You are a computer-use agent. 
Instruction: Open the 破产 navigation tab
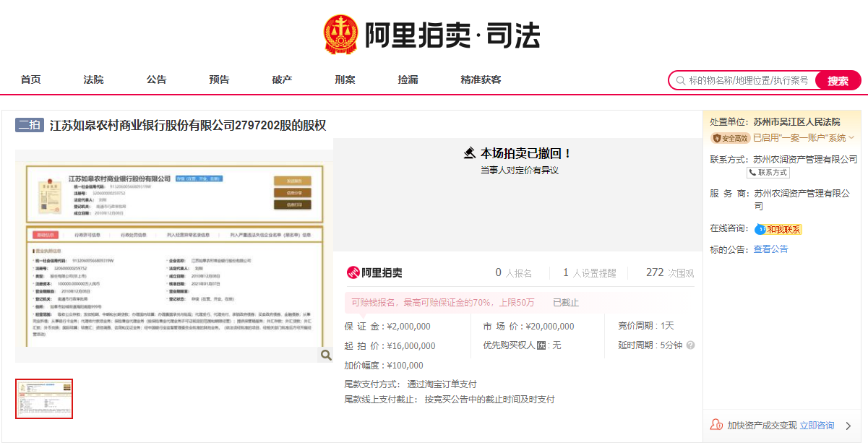(x=282, y=79)
